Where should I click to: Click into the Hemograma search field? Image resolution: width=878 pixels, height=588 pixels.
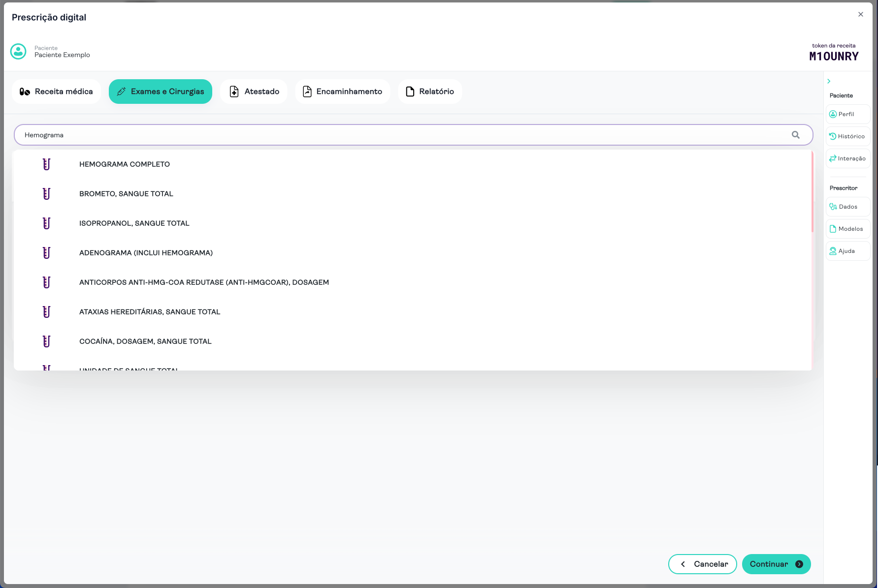point(394,135)
